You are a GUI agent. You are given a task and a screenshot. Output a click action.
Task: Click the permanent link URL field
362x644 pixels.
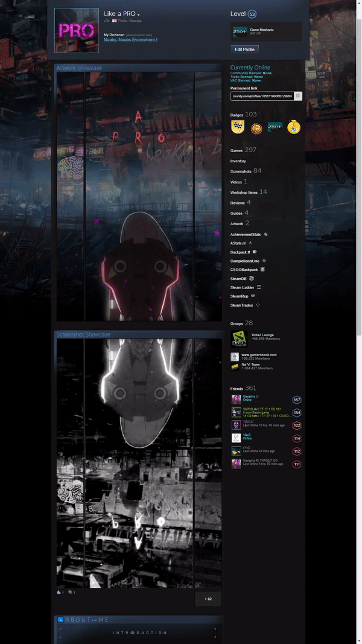tap(262, 96)
